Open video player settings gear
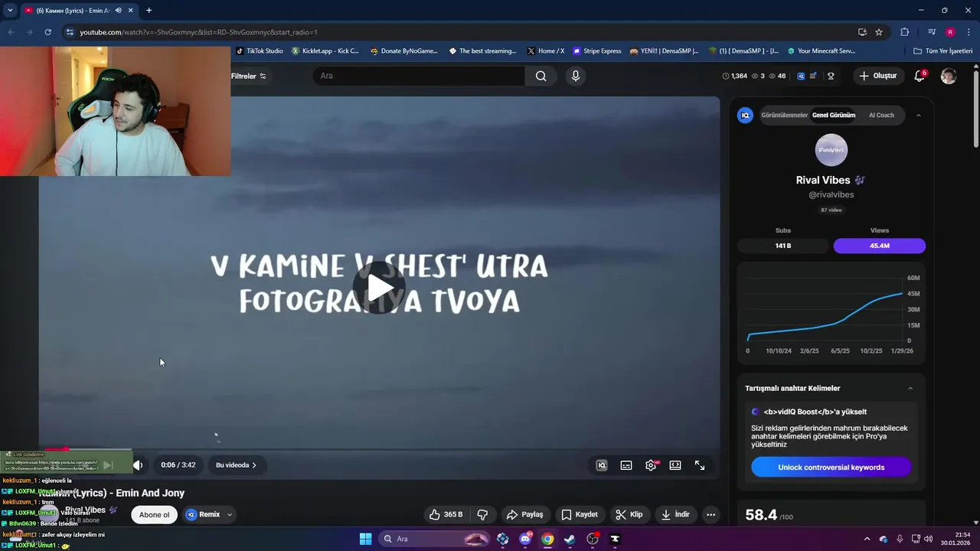The height and width of the screenshot is (551, 980). tap(651, 465)
